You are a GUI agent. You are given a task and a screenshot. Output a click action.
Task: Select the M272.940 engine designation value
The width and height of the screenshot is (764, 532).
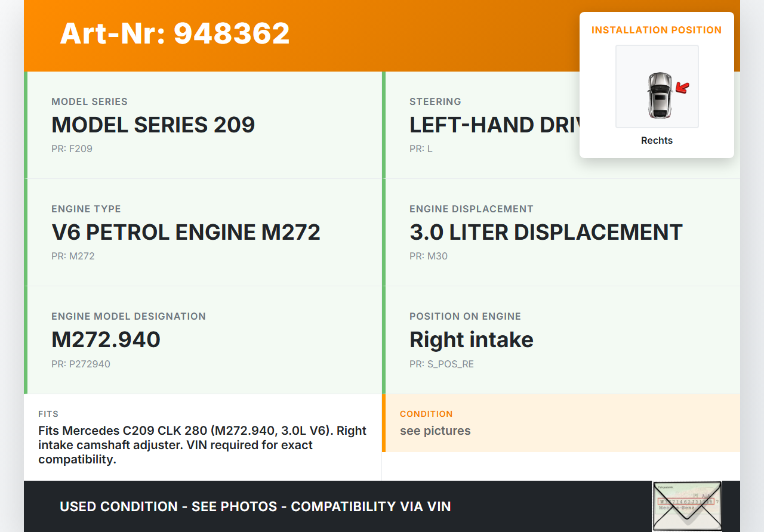(106, 339)
